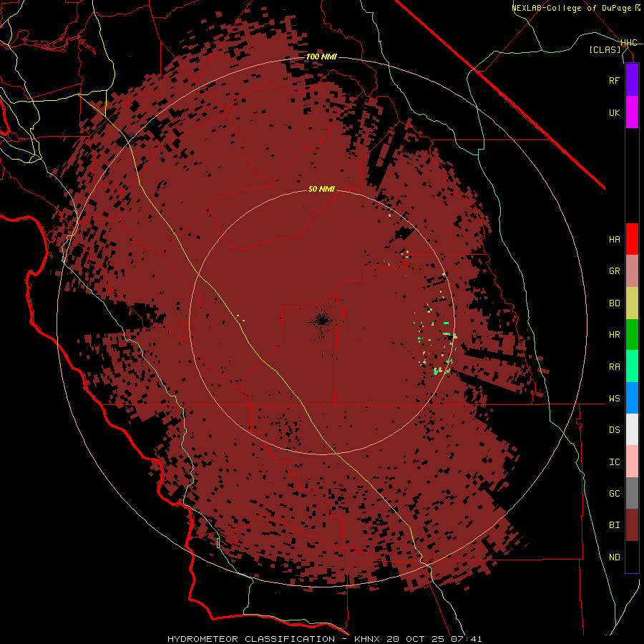The image size is (644, 644).
Task: Click the UK magenta legend swatch
Action: (x=632, y=112)
